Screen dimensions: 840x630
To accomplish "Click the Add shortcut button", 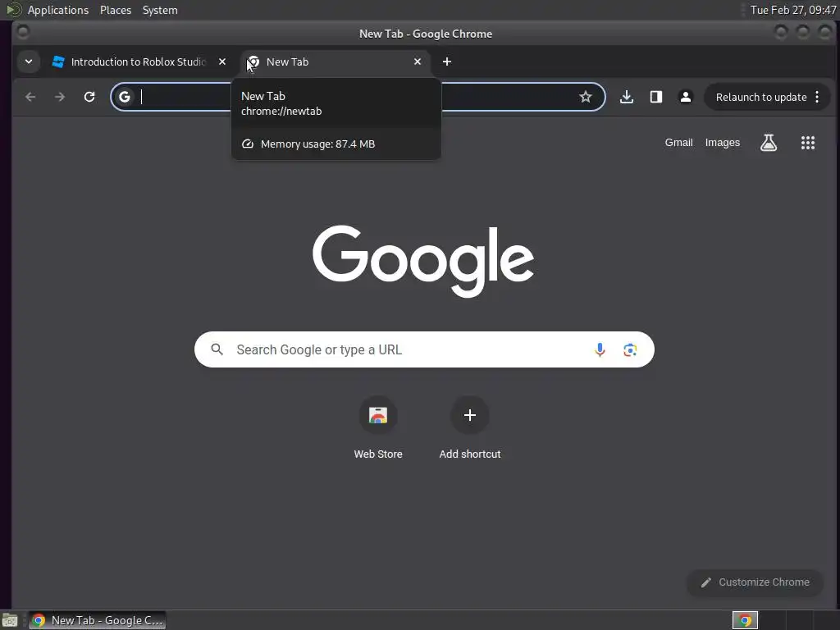I will pyautogui.click(x=470, y=427).
